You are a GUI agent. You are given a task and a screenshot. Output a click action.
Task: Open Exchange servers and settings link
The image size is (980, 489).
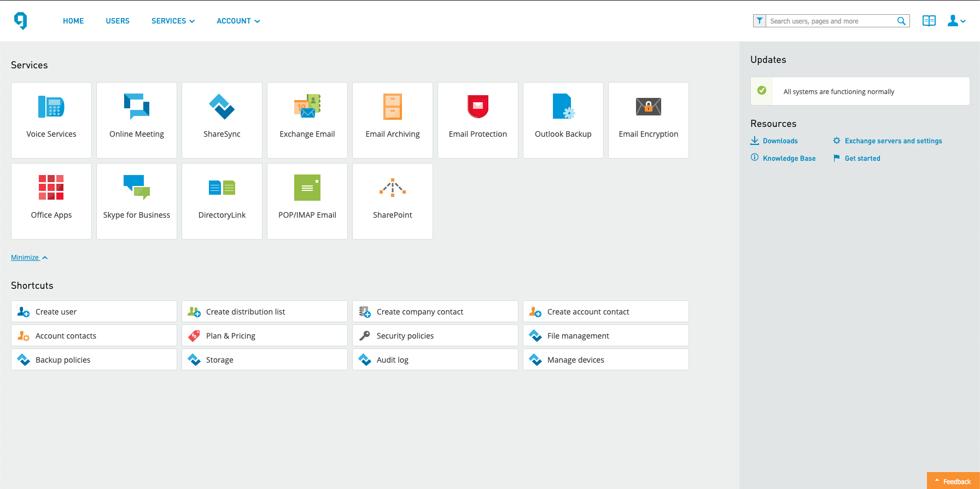point(888,141)
